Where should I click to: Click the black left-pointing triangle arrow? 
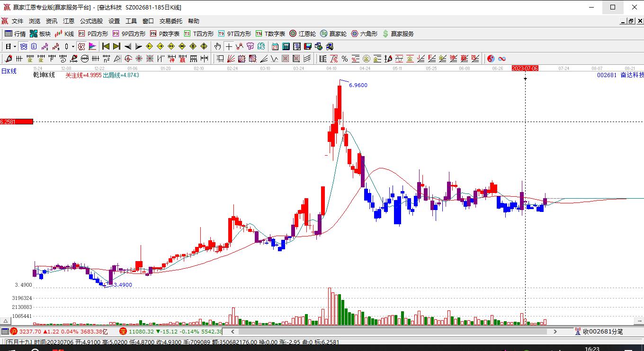tap(128, 46)
